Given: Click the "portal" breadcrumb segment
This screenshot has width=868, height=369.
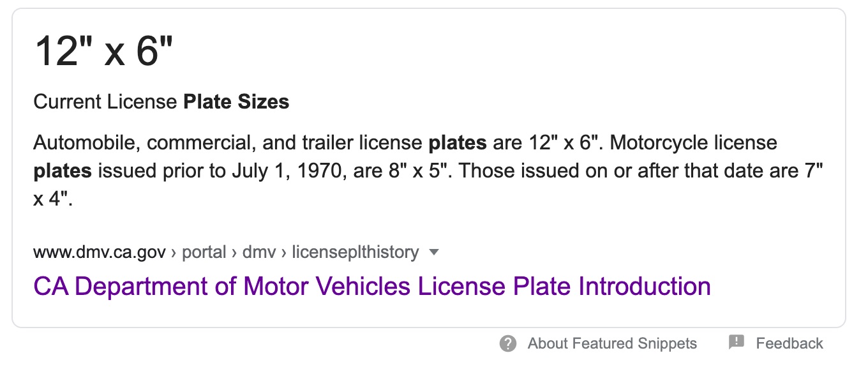Looking at the screenshot, I should [x=204, y=252].
